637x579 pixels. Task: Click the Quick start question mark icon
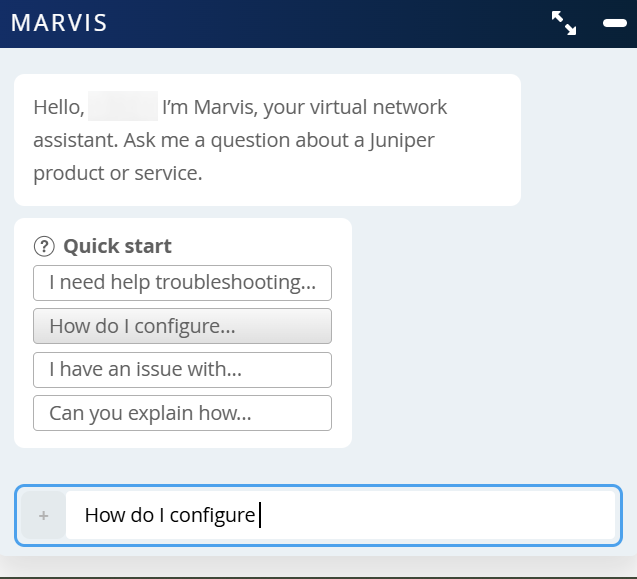point(43,246)
